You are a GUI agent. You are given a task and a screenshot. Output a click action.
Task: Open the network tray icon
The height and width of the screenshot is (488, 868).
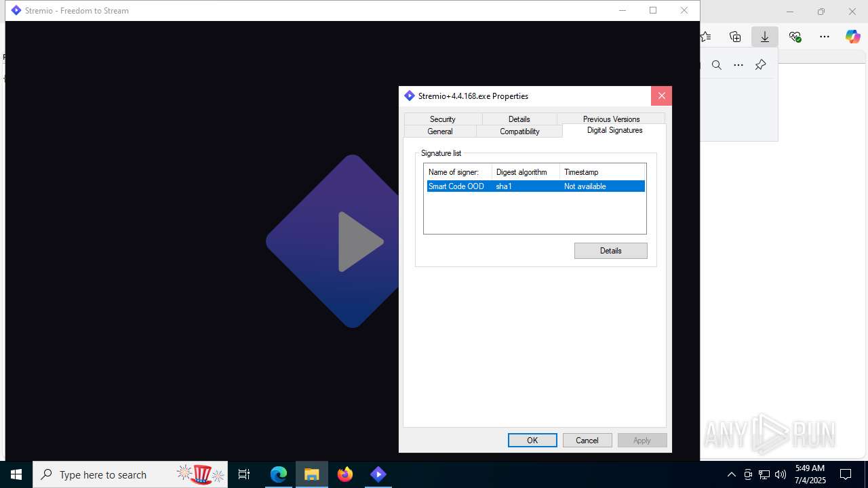click(764, 474)
